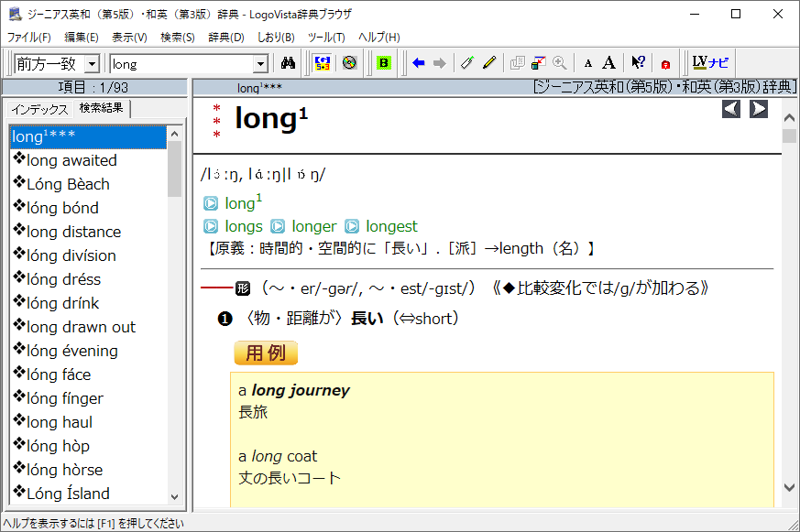800x532 pixels.
Task: Expand the search word history dropdown
Action: coord(260,64)
